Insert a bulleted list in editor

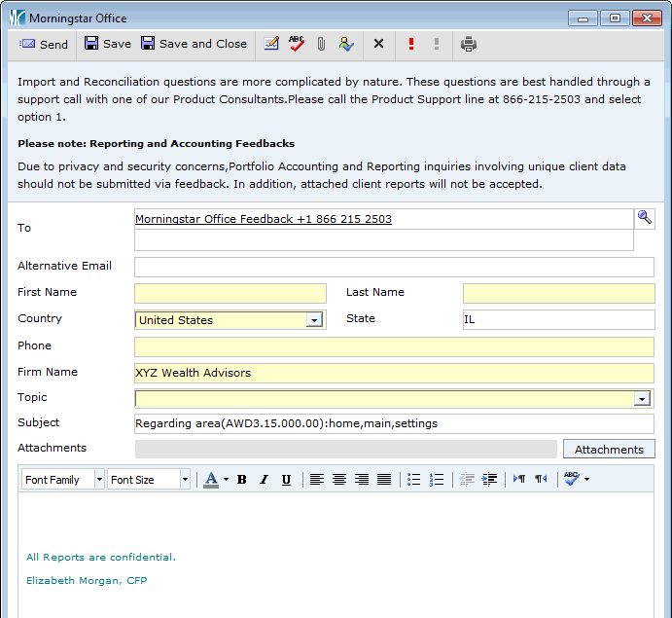(413, 480)
